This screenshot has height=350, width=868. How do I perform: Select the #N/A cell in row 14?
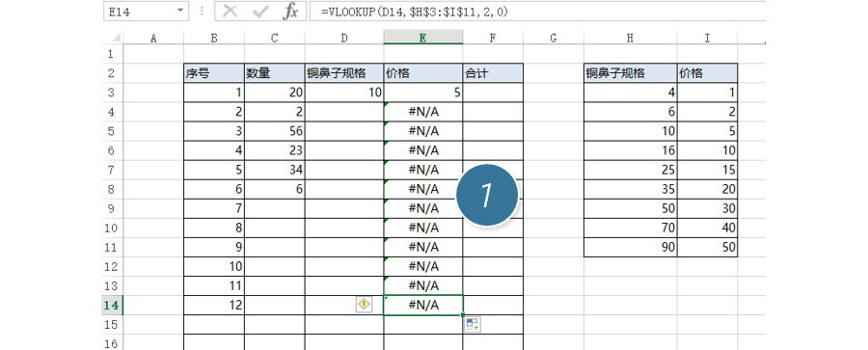pyautogui.click(x=423, y=305)
